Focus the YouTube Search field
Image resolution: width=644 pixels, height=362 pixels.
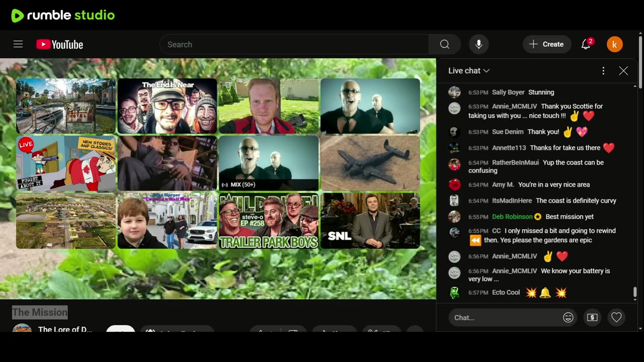294,44
